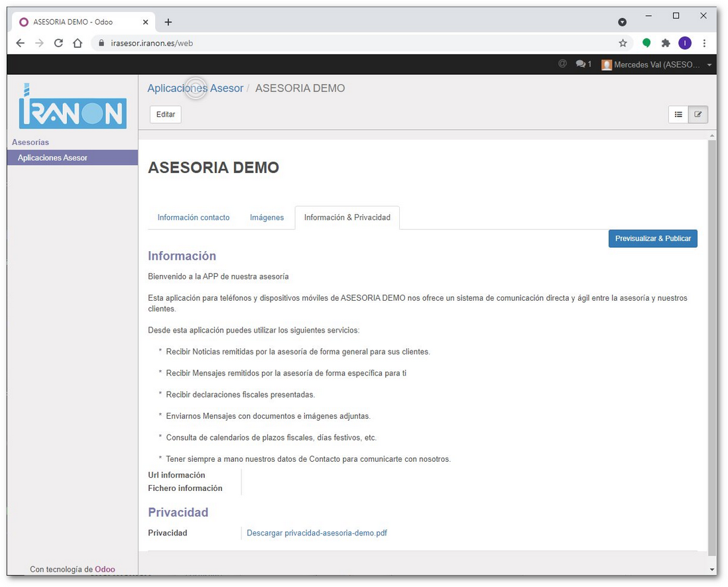This screenshot has width=728, height=587.
Task: Click line 'Recibir declaraciones fiscales presentadas.'
Action: pyautogui.click(x=241, y=394)
